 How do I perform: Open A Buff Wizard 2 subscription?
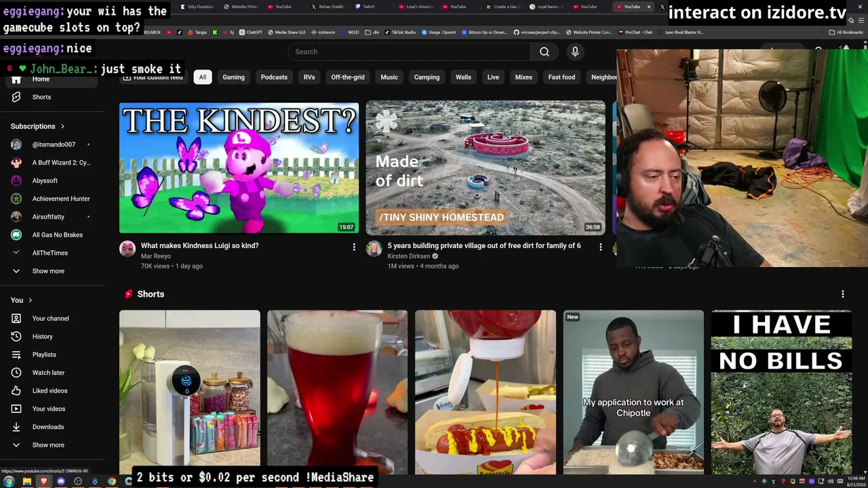point(52,163)
